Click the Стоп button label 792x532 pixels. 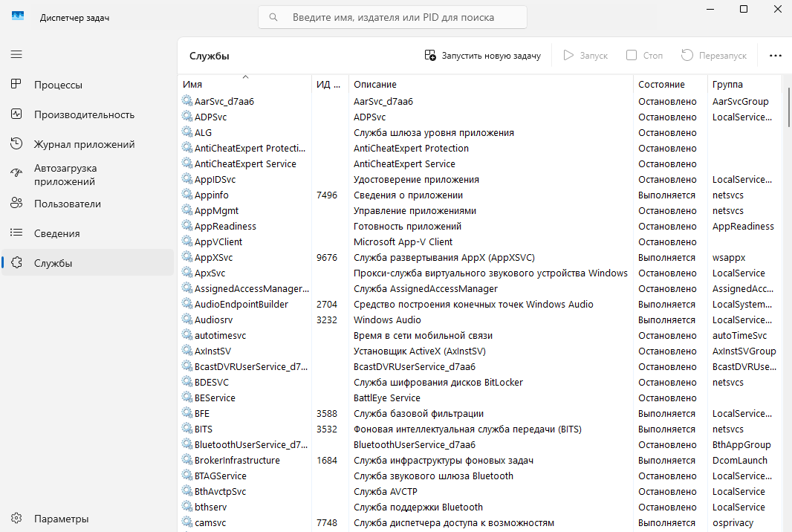click(x=652, y=56)
